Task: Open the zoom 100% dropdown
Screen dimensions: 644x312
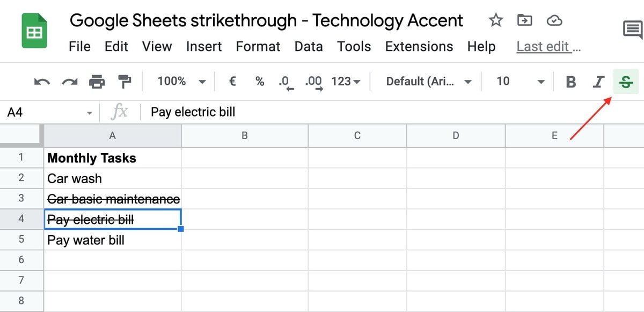Action: (181, 81)
